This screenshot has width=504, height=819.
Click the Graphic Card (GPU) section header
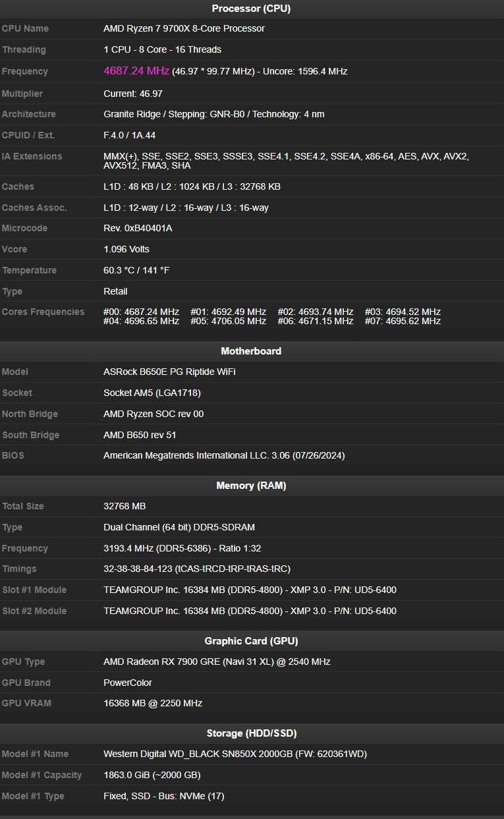click(x=251, y=641)
